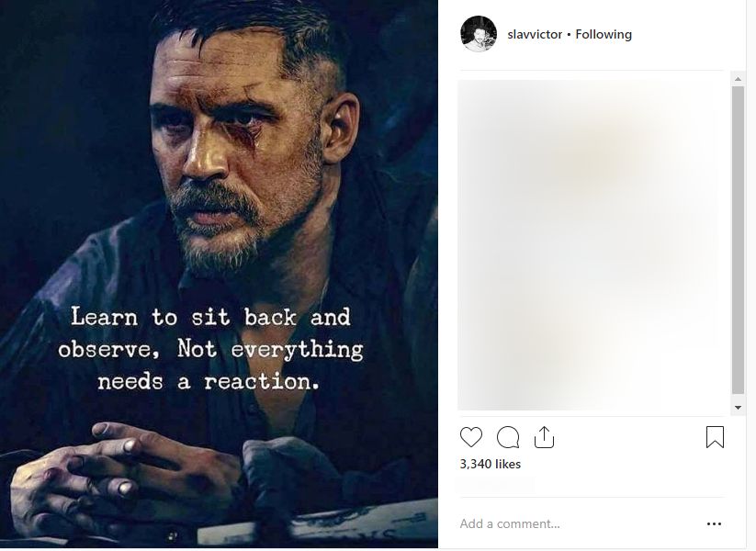Click the scrollbar up arrow
Viewport: 756px width, 551px height.
point(738,79)
